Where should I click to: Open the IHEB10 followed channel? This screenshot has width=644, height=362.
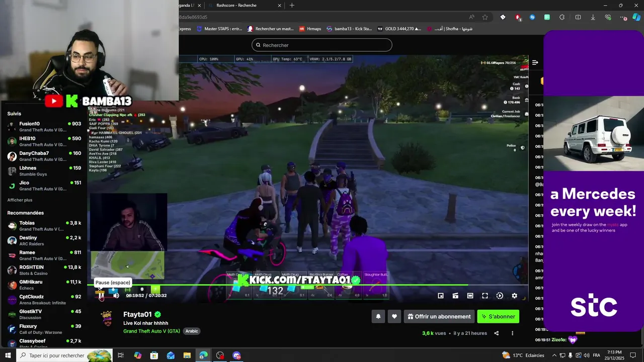coord(44,142)
